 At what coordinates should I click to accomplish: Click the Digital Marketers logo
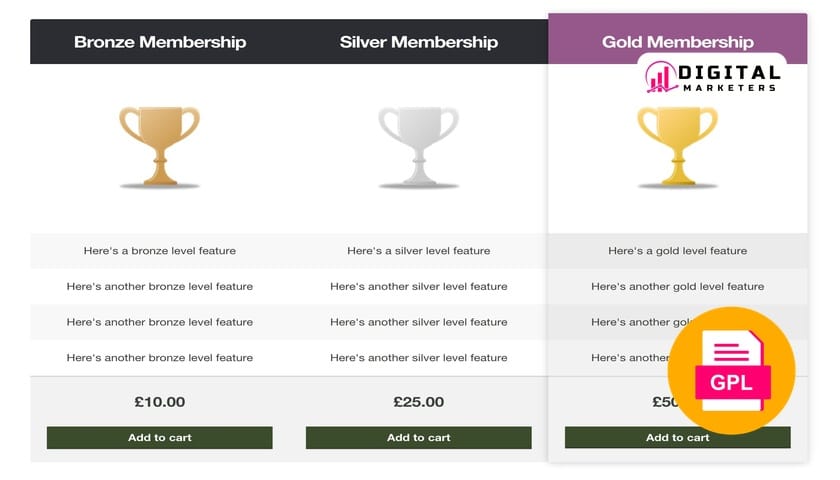click(712, 77)
